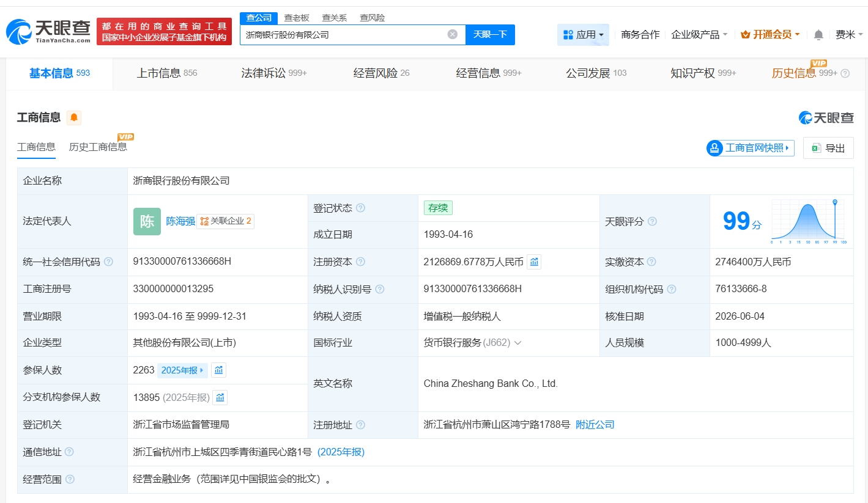Select the 基本信息 tab

(x=59, y=73)
